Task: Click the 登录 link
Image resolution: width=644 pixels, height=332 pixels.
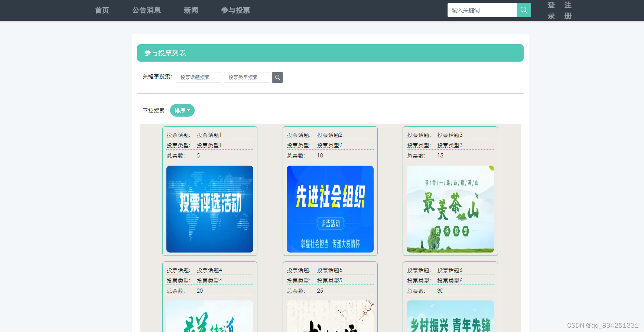Action: pos(551,10)
